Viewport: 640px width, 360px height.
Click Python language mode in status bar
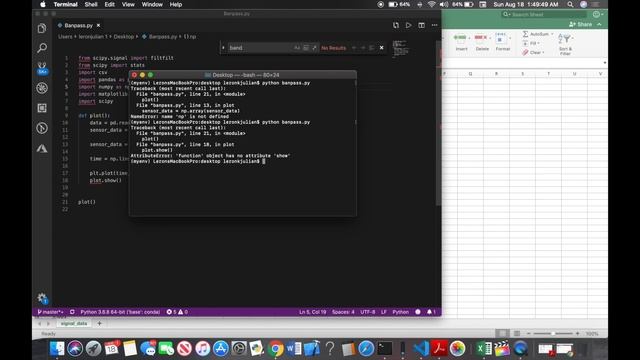click(400, 312)
